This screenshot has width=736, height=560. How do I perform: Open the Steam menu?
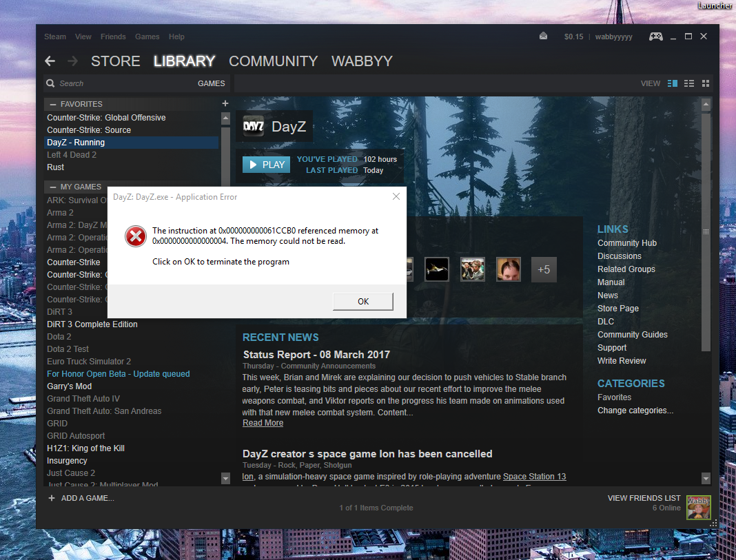(55, 37)
